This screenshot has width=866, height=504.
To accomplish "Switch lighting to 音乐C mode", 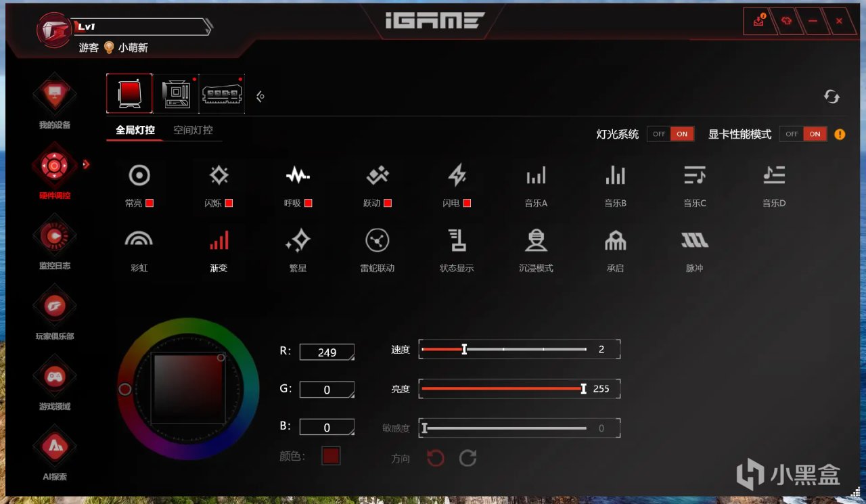I will pyautogui.click(x=694, y=176).
